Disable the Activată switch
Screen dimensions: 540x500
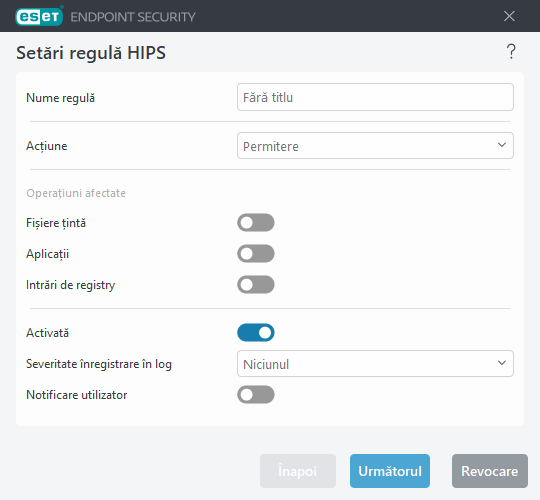tap(256, 333)
